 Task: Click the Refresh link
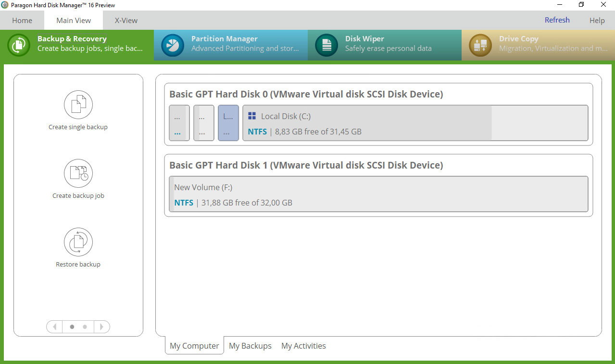pos(557,20)
